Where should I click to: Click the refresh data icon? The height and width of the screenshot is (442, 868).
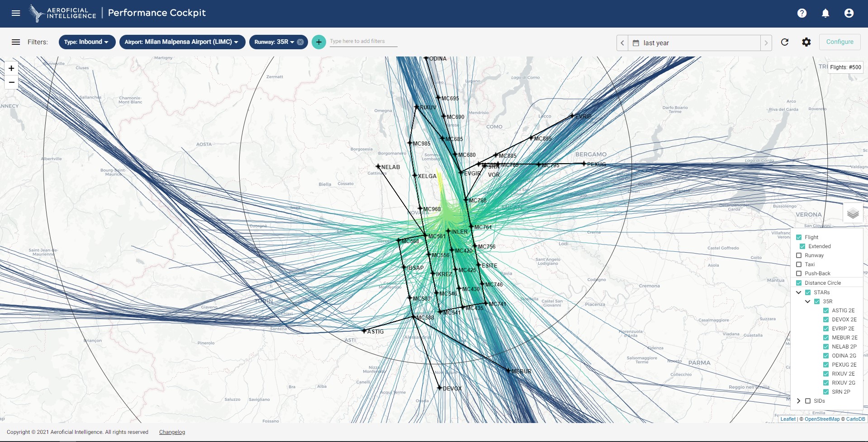(785, 42)
